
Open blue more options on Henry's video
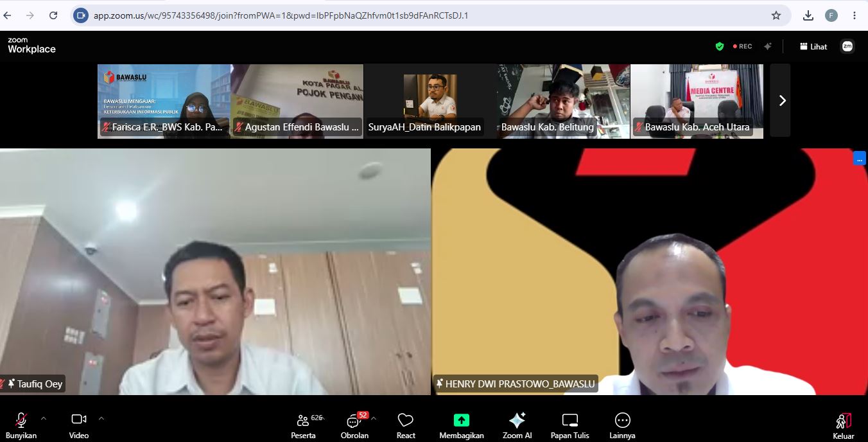click(x=860, y=157)
